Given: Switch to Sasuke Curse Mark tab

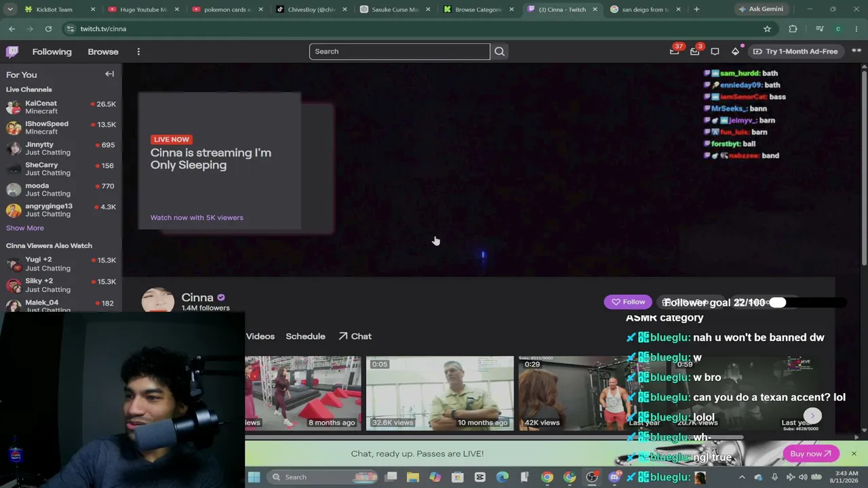Looking at the screenshot, I should tap(395, 9).
